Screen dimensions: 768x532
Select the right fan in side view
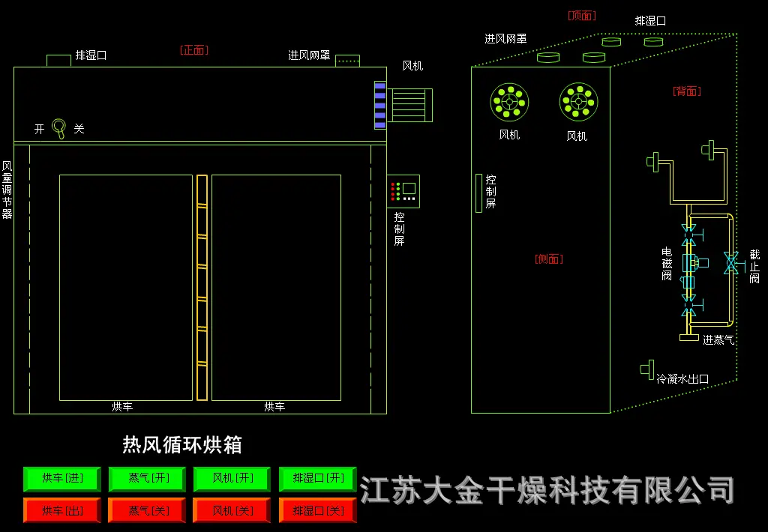click(578, 101)
